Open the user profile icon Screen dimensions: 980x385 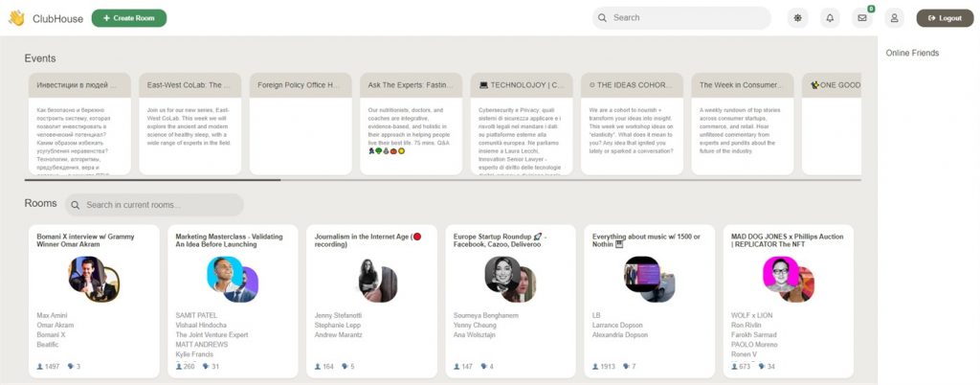[895, 18]
